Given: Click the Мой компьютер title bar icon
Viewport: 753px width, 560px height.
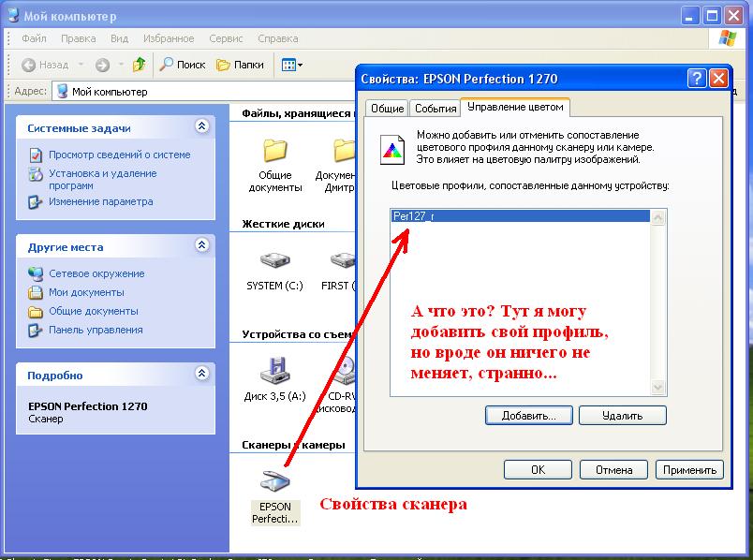Looking at the screenshot, I should (x=13, y=15).
